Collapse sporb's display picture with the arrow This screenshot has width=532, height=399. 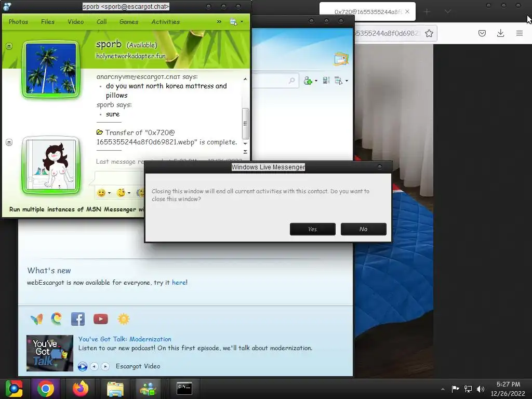pos(9,46)
